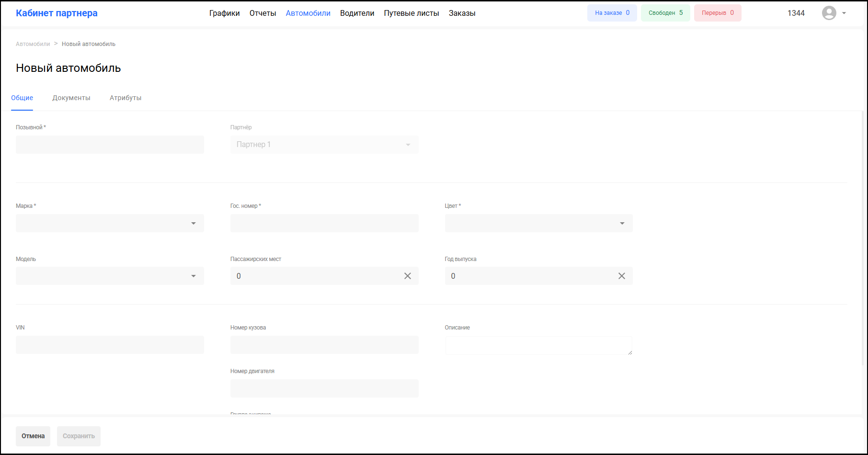Click the Кабинет партнера logo link
868x455 pixels.
tap(57, 13)
